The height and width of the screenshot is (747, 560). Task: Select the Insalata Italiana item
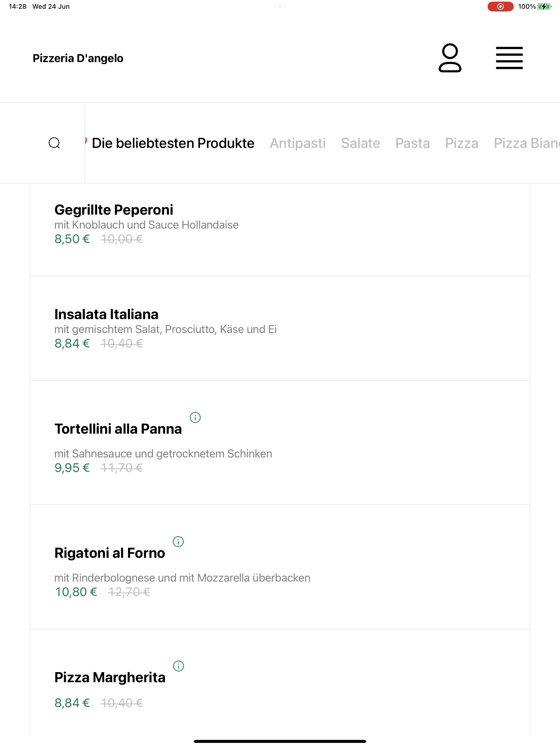[280, 328]
